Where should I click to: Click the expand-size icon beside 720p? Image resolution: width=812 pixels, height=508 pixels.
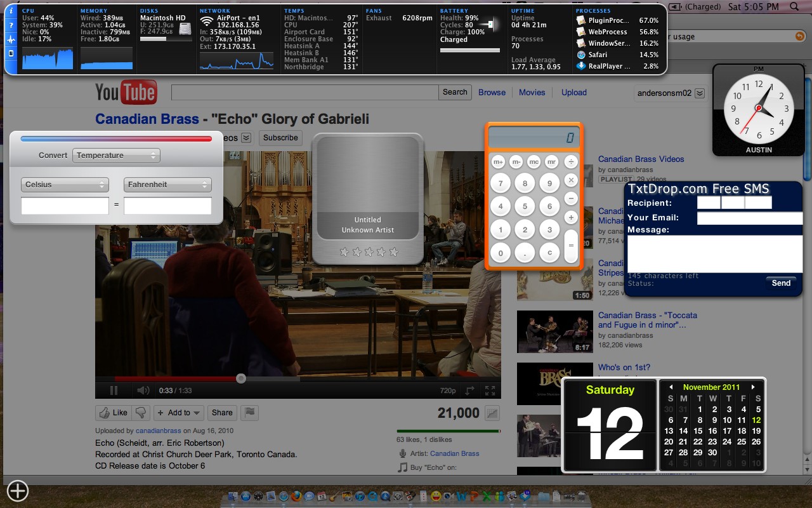click(x=470, y=391)
